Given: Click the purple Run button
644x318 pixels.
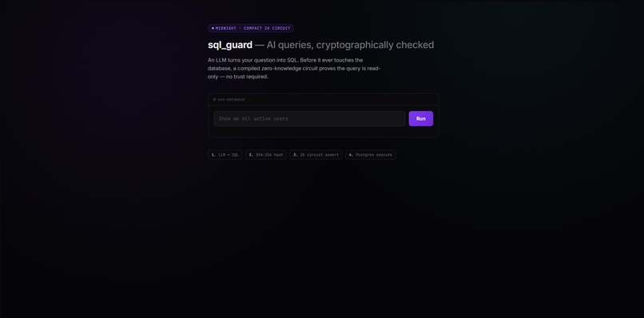Looking at the screenshot, I should coord(420,119).
